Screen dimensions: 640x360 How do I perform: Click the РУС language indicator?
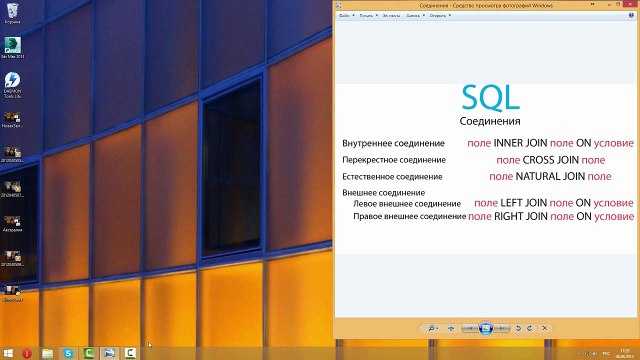coord(606,353)
